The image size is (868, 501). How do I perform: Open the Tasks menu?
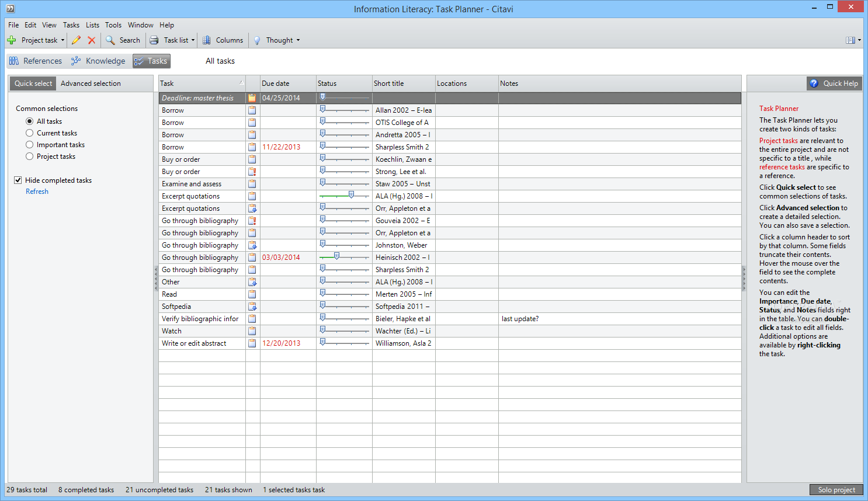pyautogui.click(x=71, y=25)
